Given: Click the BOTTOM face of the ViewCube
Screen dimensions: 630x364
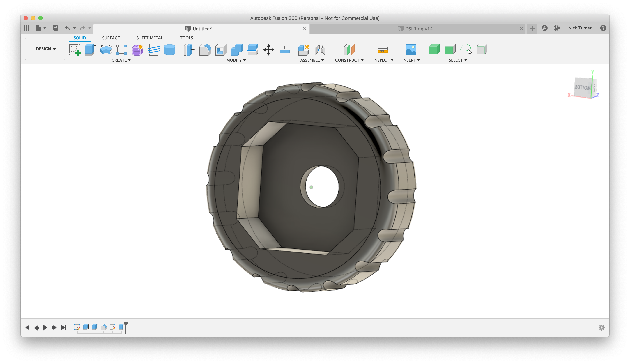Looking at the screenshot, I should (582, 87).
